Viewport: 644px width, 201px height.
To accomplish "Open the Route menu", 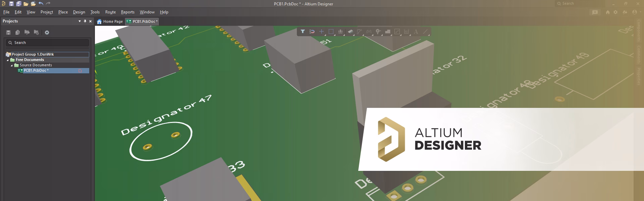I will 110,12.
